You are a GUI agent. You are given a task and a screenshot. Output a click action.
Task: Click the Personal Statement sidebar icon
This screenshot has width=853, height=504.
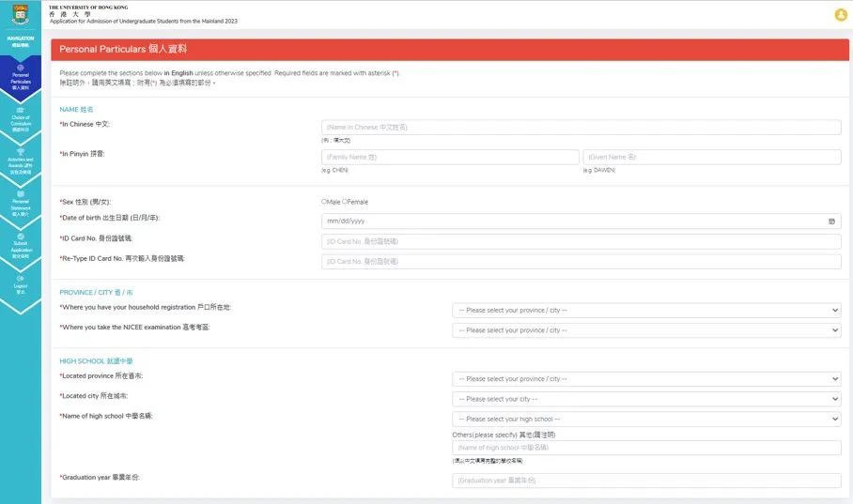20,194
